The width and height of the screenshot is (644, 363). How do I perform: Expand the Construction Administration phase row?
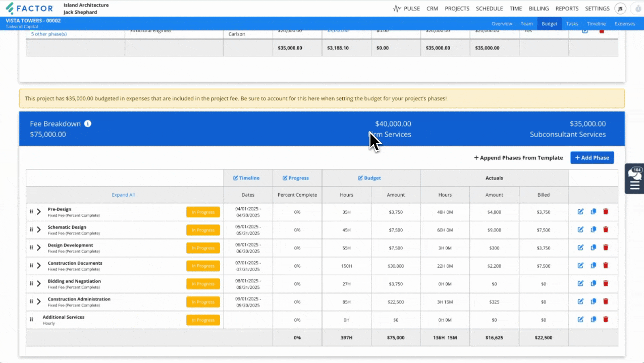tap(39, 302)
